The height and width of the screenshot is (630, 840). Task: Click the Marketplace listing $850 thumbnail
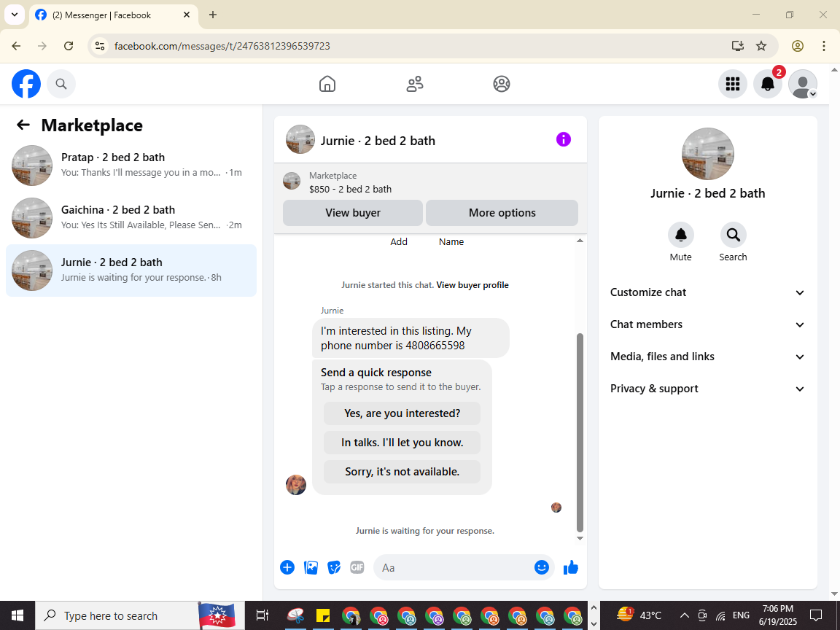tap(292, 181)
